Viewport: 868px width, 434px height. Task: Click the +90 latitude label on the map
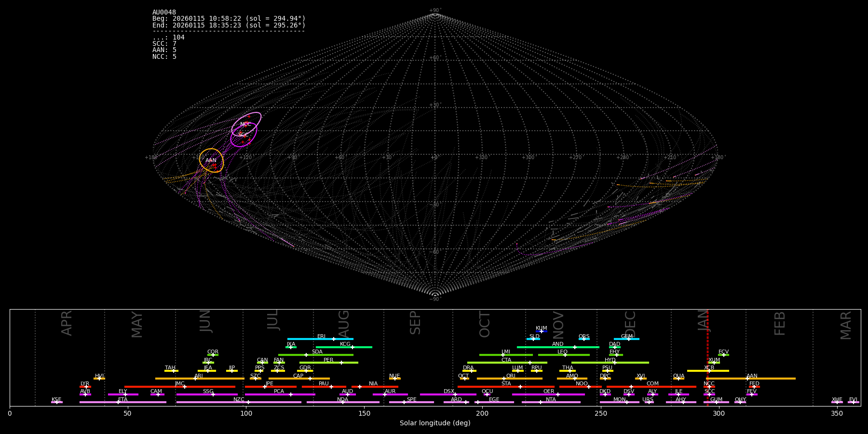click(x=435, y=11)
